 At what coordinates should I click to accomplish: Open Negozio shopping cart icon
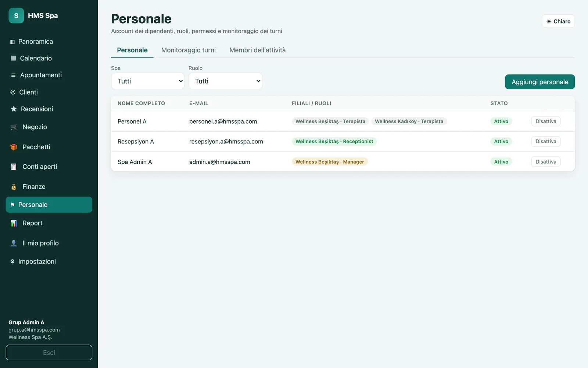point(14,127)
